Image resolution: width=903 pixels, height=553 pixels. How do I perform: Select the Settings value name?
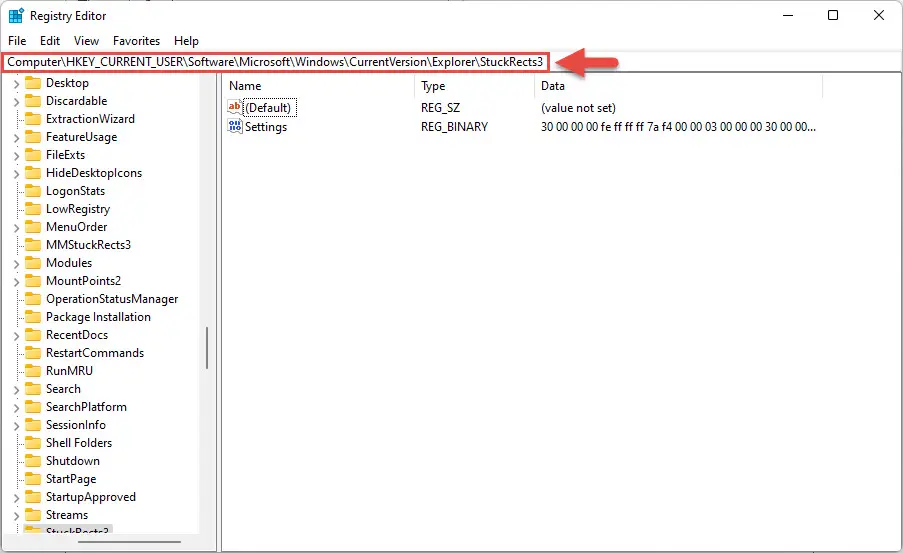pos(266,127)
